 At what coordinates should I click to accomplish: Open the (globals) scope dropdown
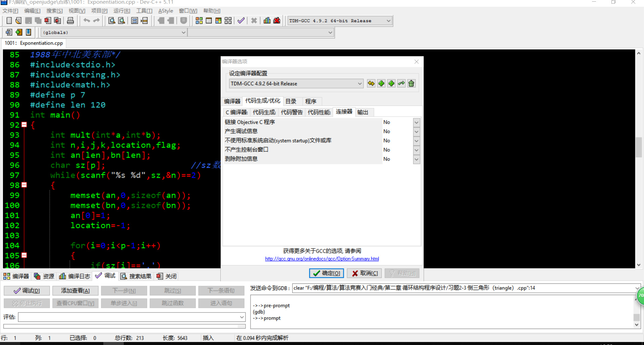coord(183,32)
